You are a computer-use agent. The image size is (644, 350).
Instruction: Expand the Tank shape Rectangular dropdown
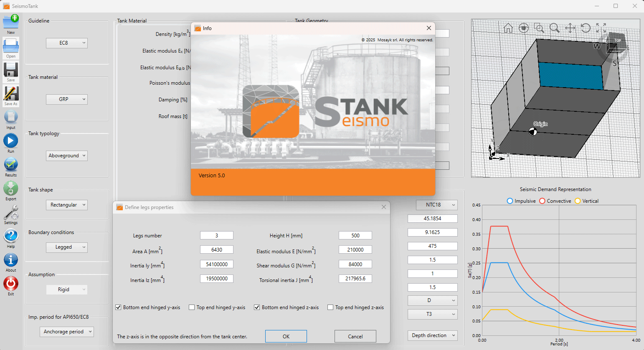67,205
